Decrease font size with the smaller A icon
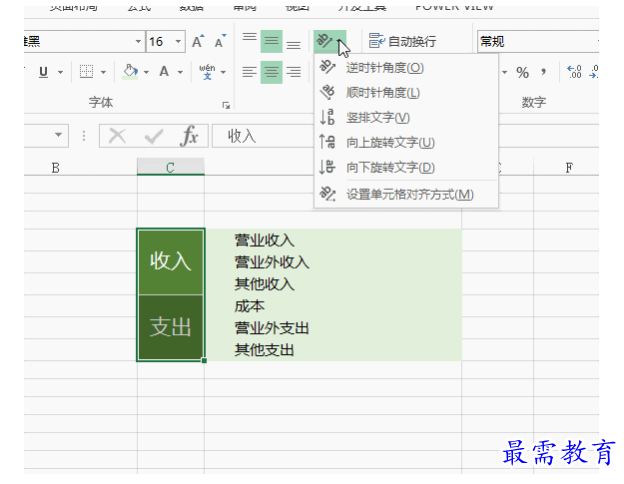This screenshot has height=484, width=624. coord(220,41)
